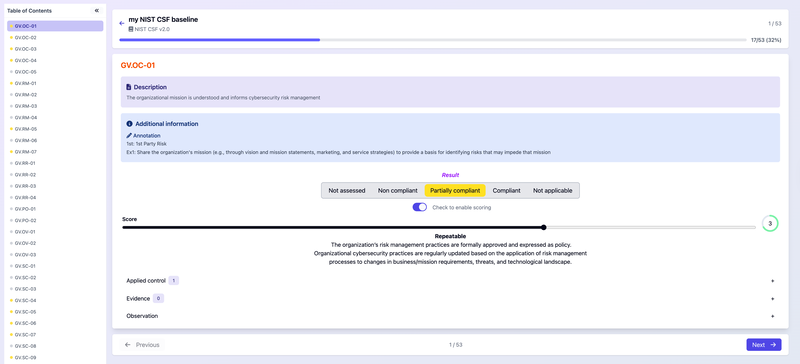Open GV.OC-05 in the table of contents
This screenshot has height=364, width=800.
click(26, 72)
